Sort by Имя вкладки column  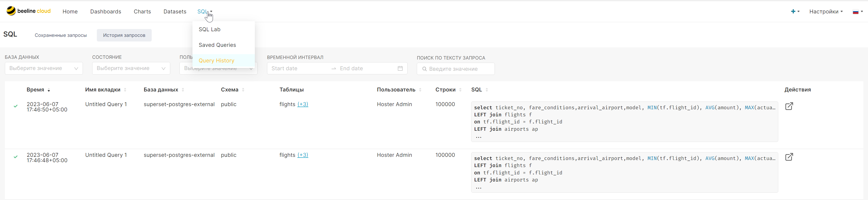point(125,90)
